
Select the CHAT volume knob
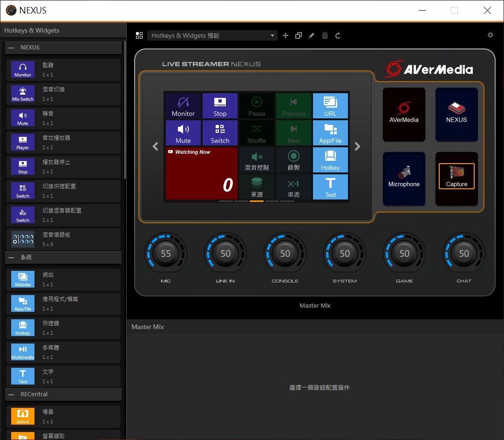(x=464, y=254)
